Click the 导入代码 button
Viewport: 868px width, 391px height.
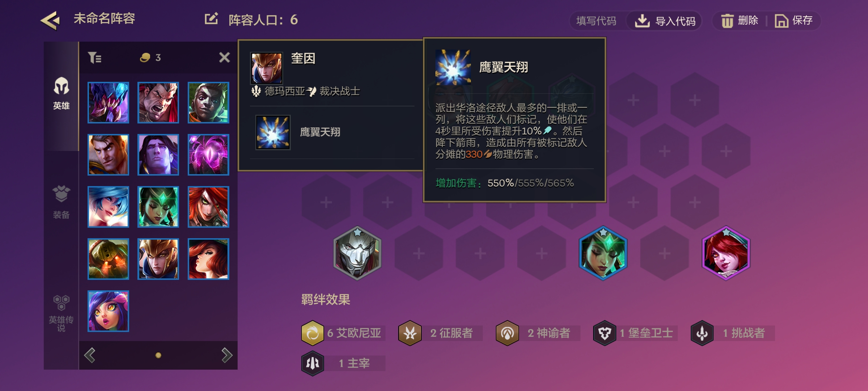pyautogui.click(x=665, y=21)
